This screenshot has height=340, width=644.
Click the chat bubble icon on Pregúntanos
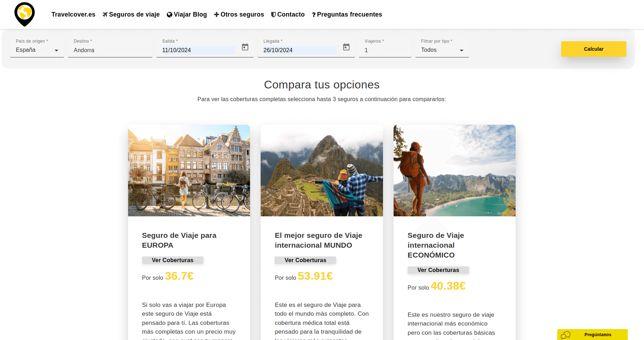pos(566,335)
